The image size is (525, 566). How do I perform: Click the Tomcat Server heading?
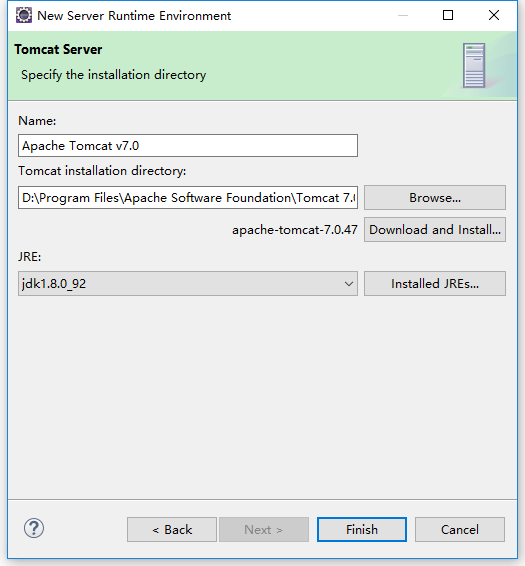coord(58,49)
